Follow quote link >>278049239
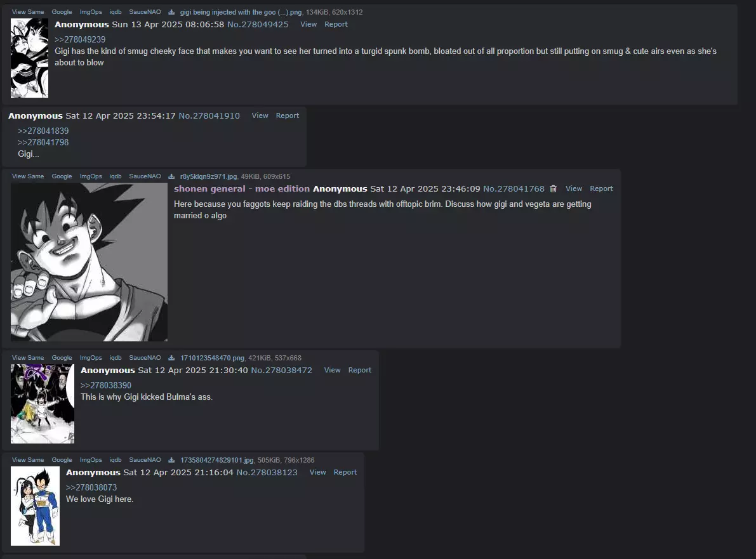 click(80, 39)
